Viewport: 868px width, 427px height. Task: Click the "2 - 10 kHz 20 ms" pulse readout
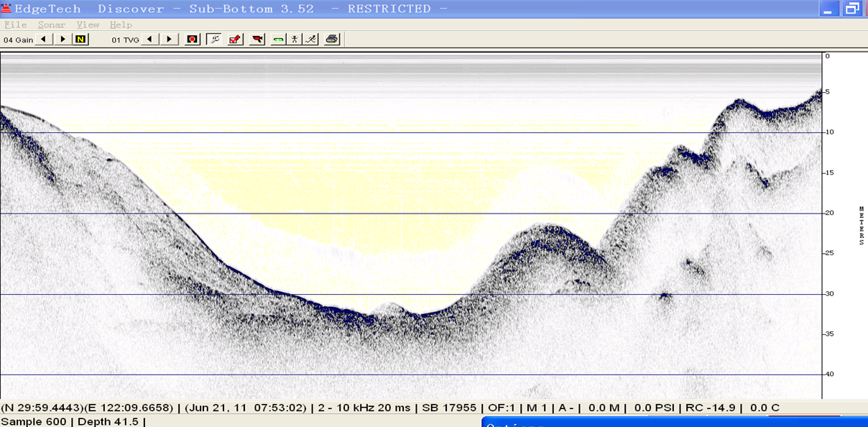[x=364, y=408]
